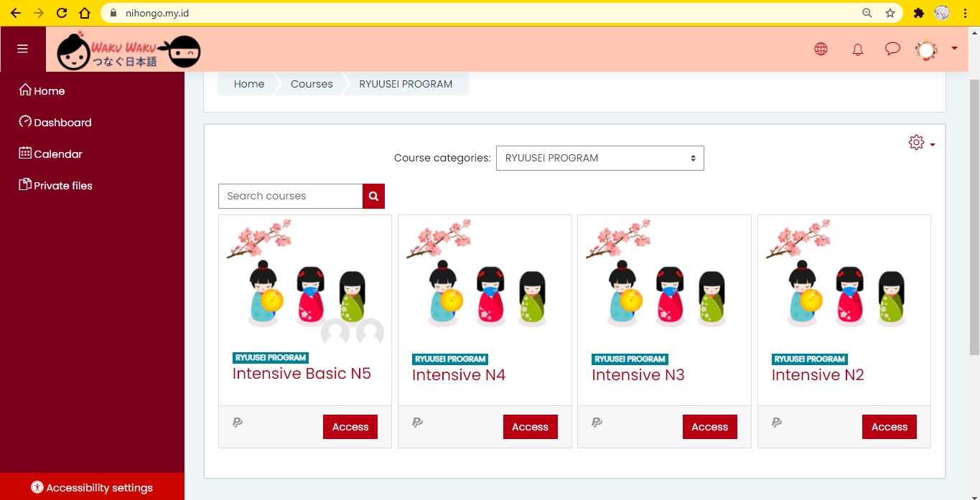
Task: Open the browser extensions puzzle icon
Action: 918,13
